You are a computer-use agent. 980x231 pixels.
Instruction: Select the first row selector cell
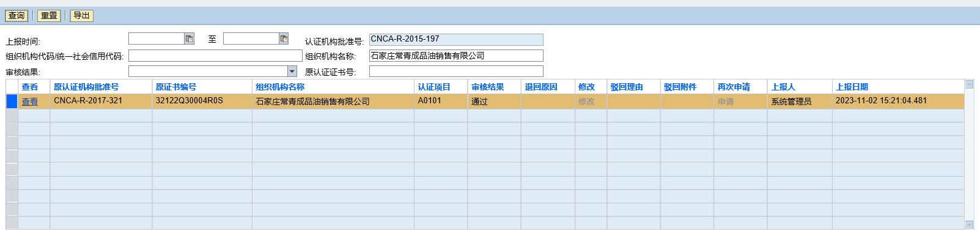pos(12,101)
